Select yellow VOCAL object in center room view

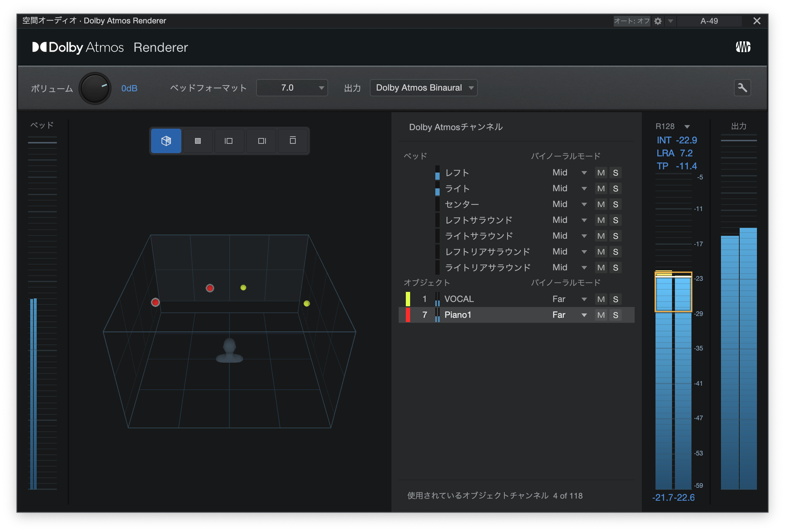pos(243,288)
